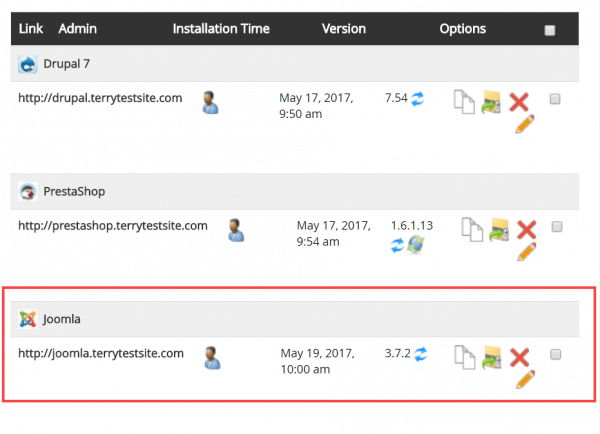Remove the Joomla installation with red X
The image size is (600, 434).
click(520, 357)
